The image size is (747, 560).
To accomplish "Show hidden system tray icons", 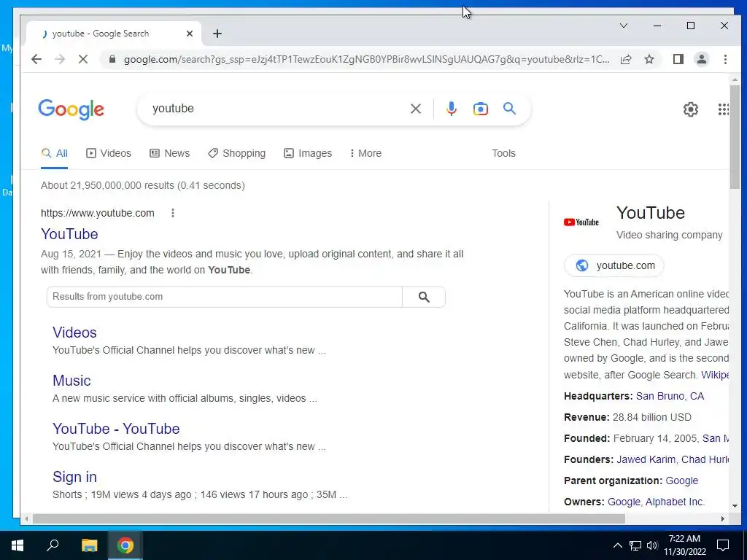I will [x=617, y=545].
